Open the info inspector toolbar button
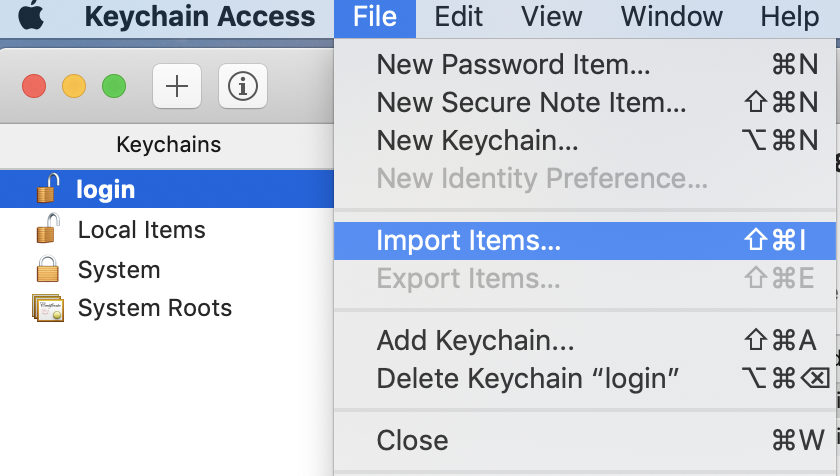The width and height of the screenshot is (840, 476). point(243,86)
